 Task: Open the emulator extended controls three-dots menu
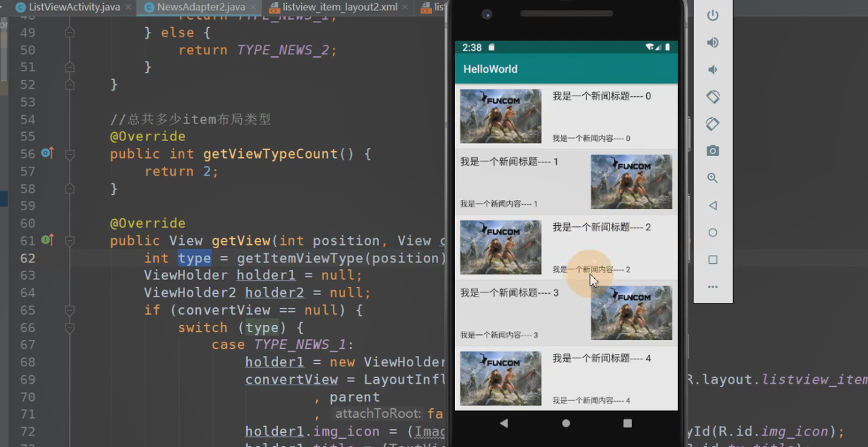[x=713, y=287]
